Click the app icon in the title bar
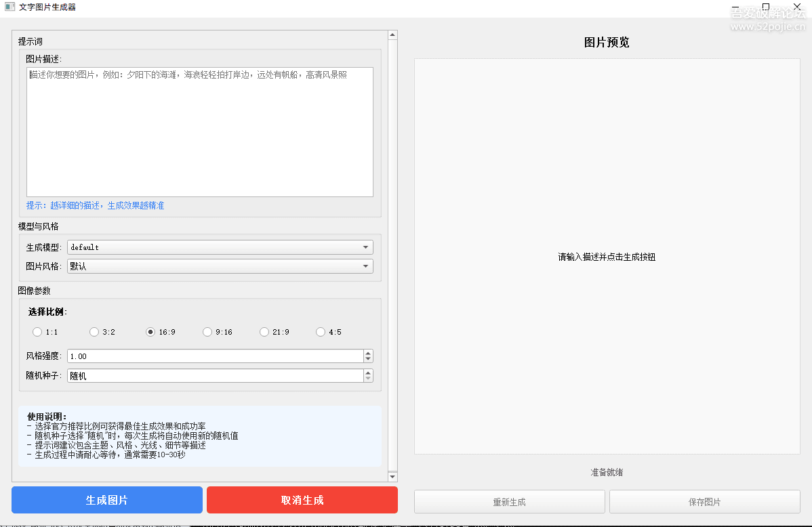812x527 pixels. (x=8, y=7)
